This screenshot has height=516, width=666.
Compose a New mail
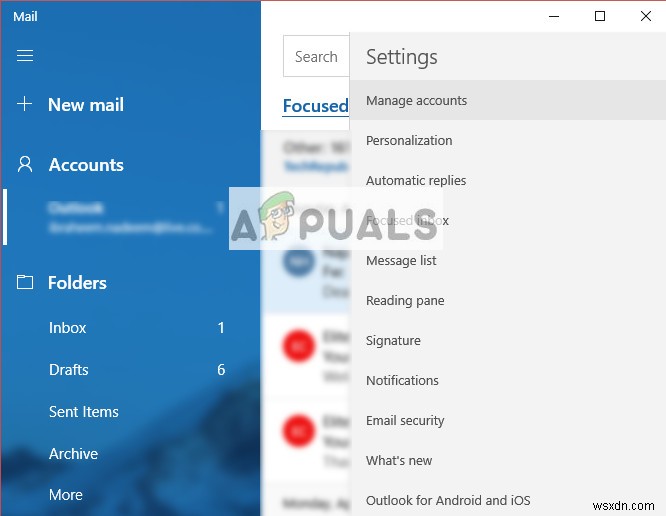pos(85,104)
